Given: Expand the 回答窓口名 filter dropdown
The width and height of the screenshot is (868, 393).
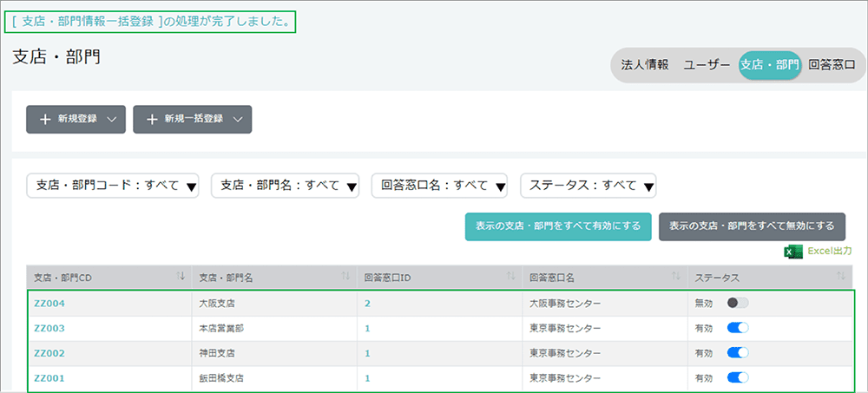Looking at the screenshot, I should coord(439,185).
